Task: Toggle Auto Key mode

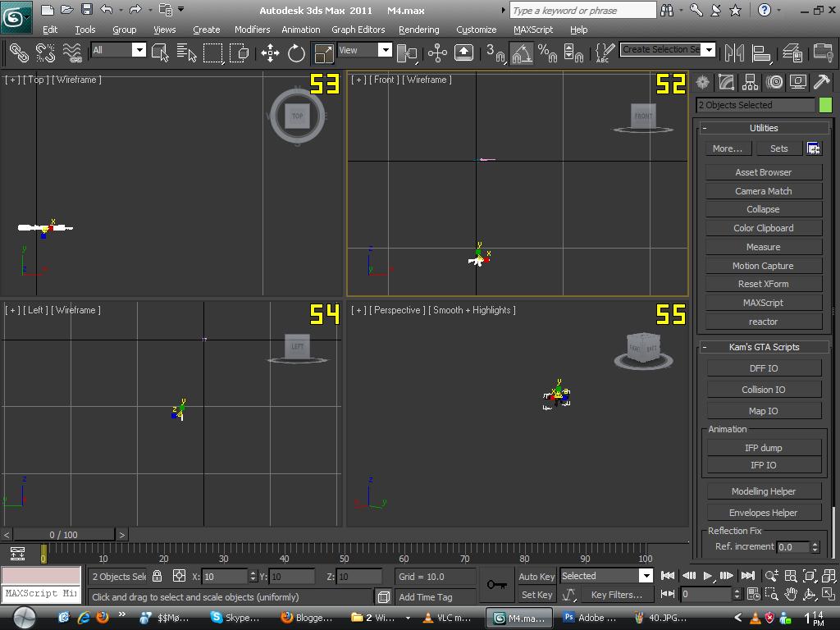Action: pos(536,577)
